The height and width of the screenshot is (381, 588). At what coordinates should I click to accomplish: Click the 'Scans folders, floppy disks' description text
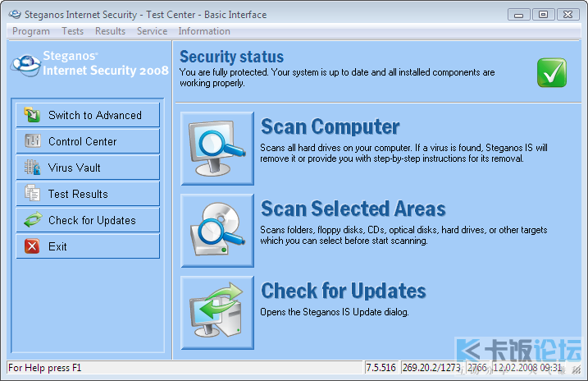pos(403,236)
